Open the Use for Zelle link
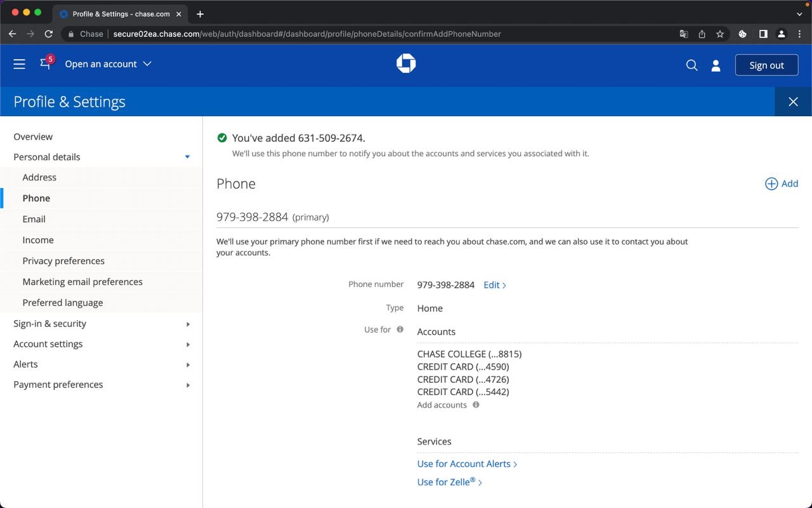The image size is (812, 508). point(449,483)
